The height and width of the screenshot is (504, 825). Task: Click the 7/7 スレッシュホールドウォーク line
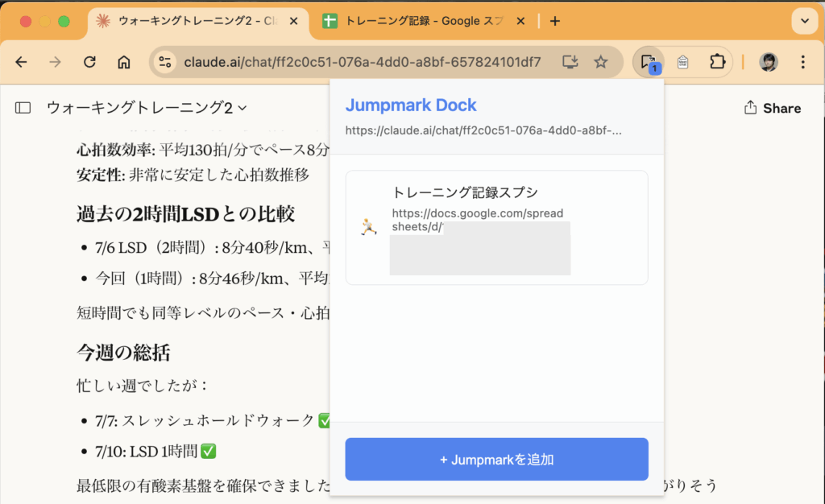point(212,420)
